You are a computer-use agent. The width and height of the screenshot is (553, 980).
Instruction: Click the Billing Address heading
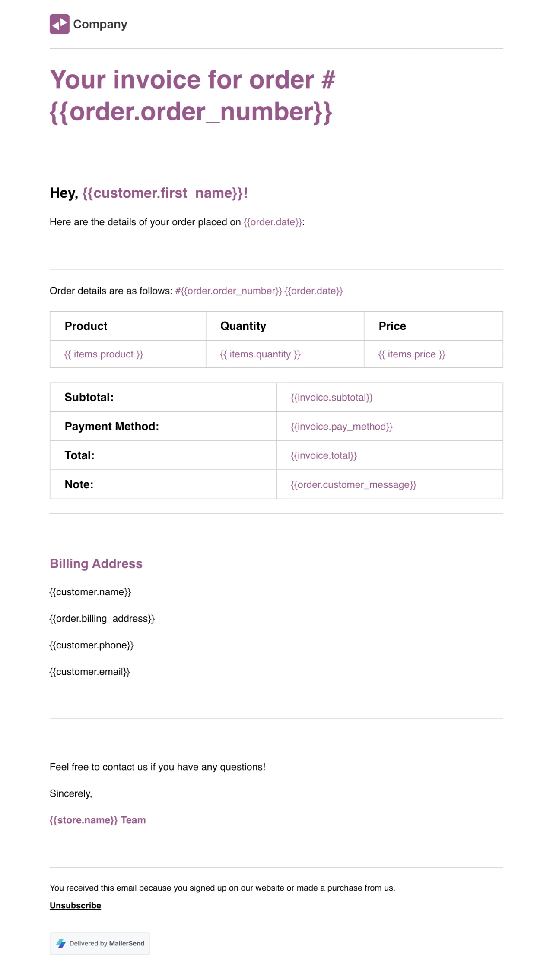[x=96, y=563]
